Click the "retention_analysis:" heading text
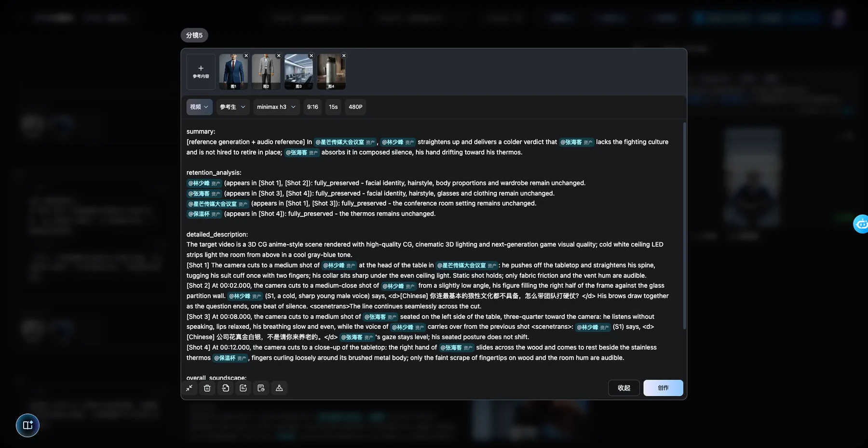 214,172
